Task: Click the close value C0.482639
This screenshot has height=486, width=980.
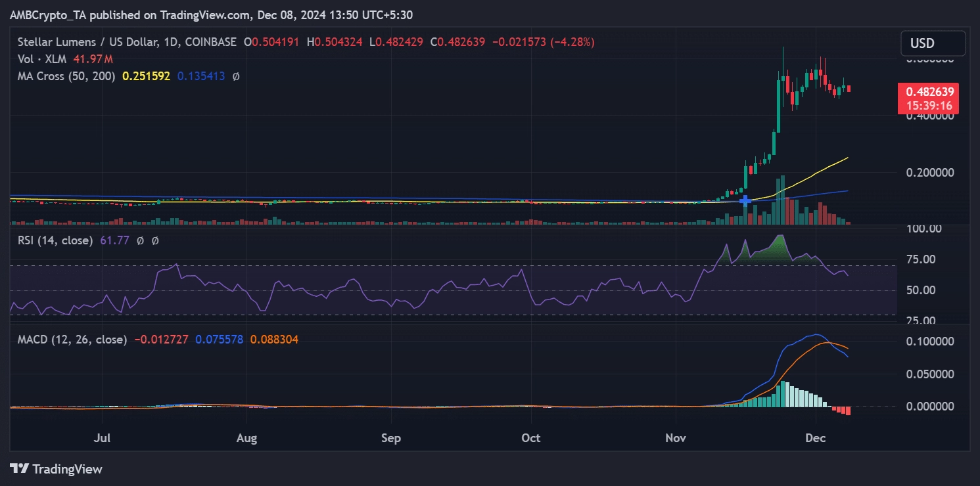Action: pyautogui.click(x=457, y=42)
